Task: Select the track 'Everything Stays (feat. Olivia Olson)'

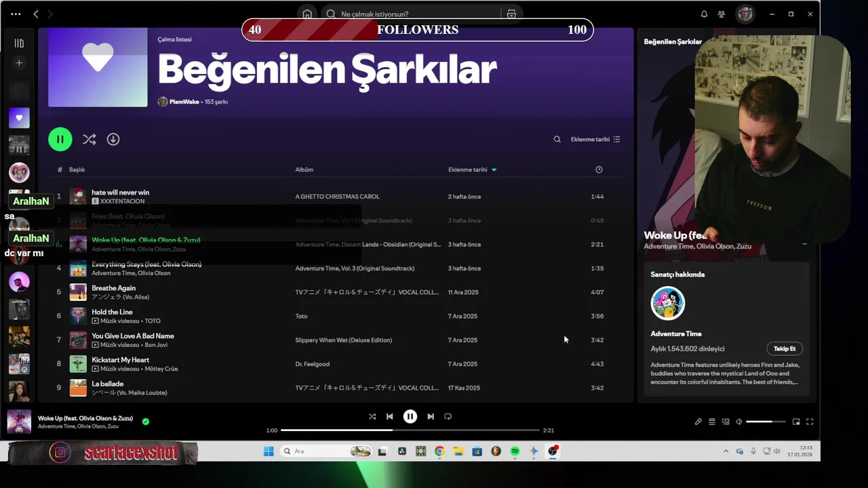Action: (146, 264)
